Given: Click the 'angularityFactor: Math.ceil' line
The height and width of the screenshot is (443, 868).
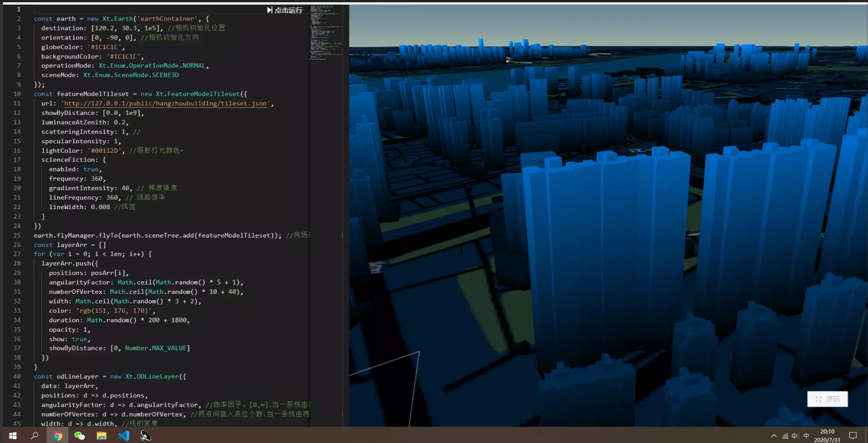Looking at the screenshot, I should [x=146, y=282].
